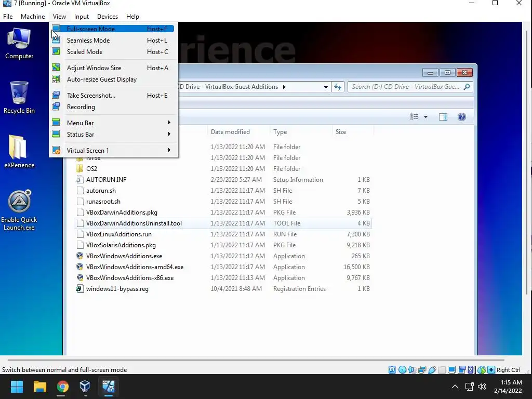This screenshot has width=532, height=399.
Task: Show hidden tray icons chevron
Action: [x=455, y=387]
